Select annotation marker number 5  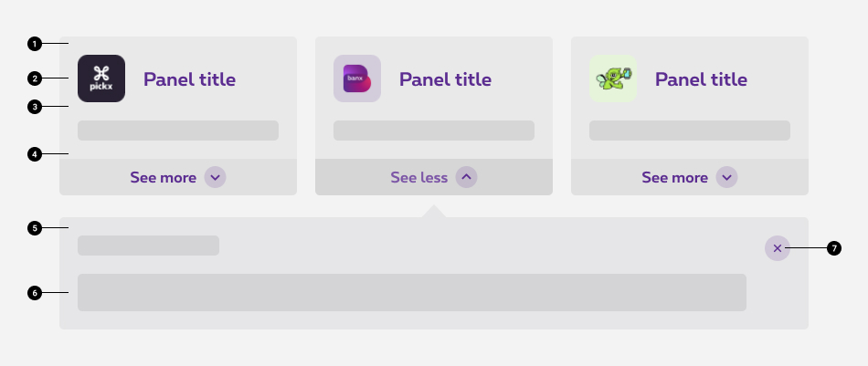[35, 228]
